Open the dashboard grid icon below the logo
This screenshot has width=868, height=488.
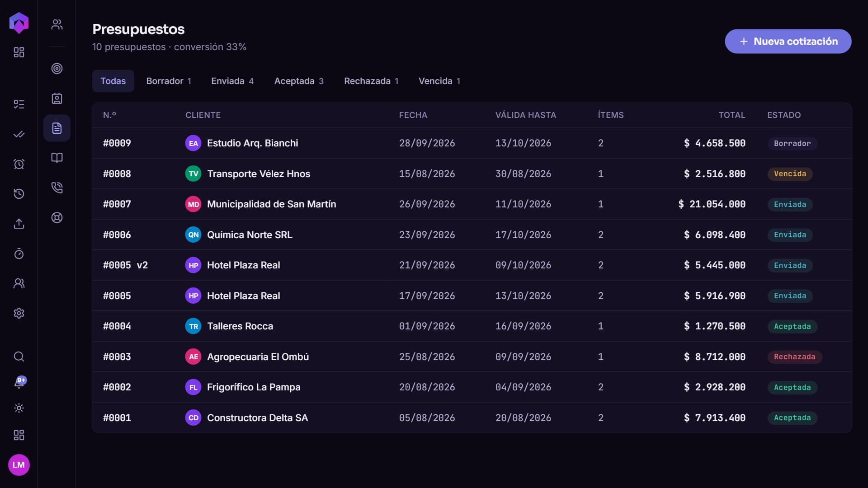(19, 52)
